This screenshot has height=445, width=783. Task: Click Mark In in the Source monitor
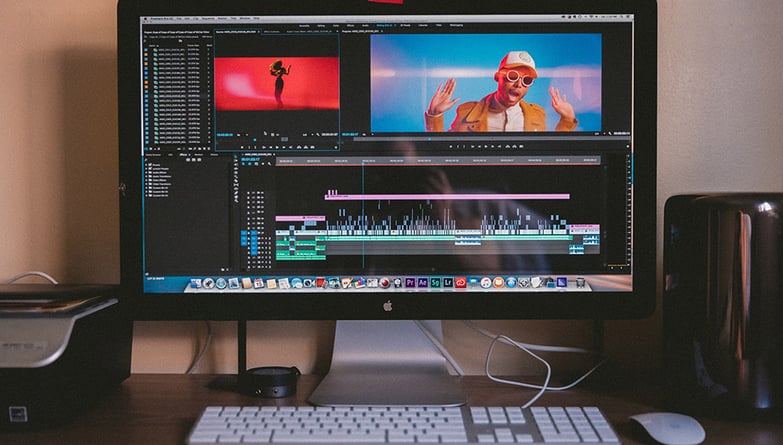pyautogui.click(x=249, y=147)
